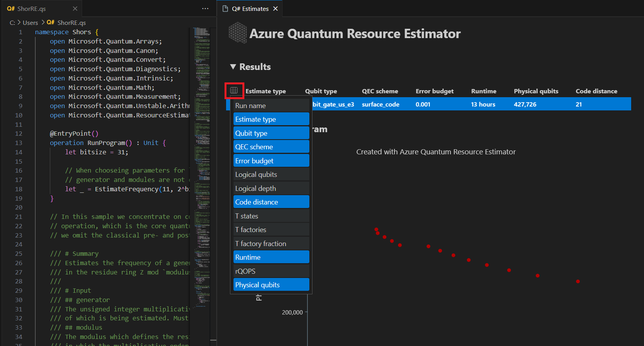
Task: Disable the Runtime column option
Action: 271,257
